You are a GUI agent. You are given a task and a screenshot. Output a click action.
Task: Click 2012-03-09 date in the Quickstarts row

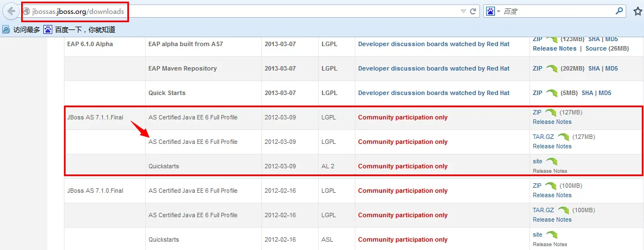coord(280,167)
